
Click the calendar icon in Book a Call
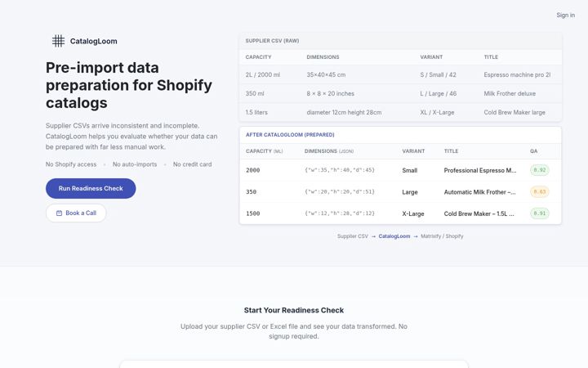pos(59,213)
